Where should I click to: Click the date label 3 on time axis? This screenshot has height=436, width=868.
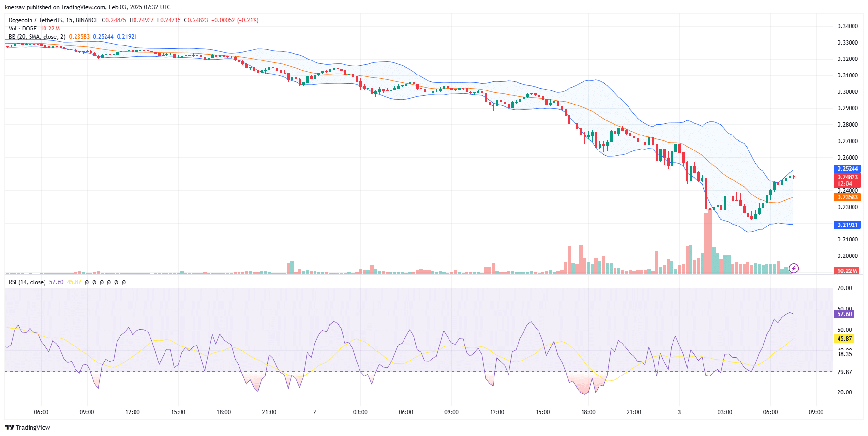point(679,412)
